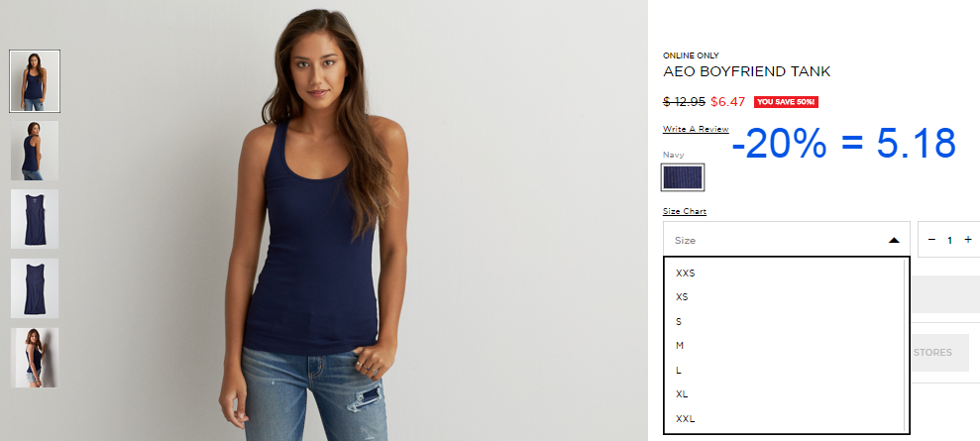980x441 pixels.
Task: Show side pose model thumbnail
Action: coord(35,358)
